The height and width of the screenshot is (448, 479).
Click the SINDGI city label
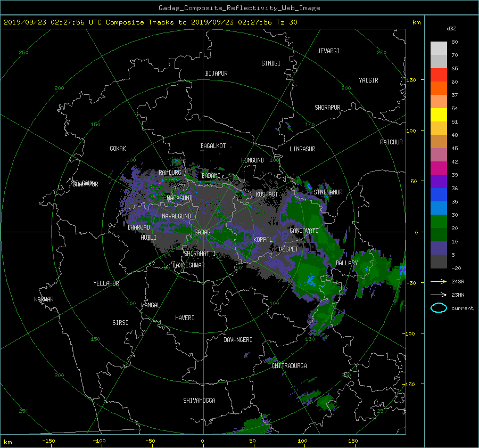(271, 63)
